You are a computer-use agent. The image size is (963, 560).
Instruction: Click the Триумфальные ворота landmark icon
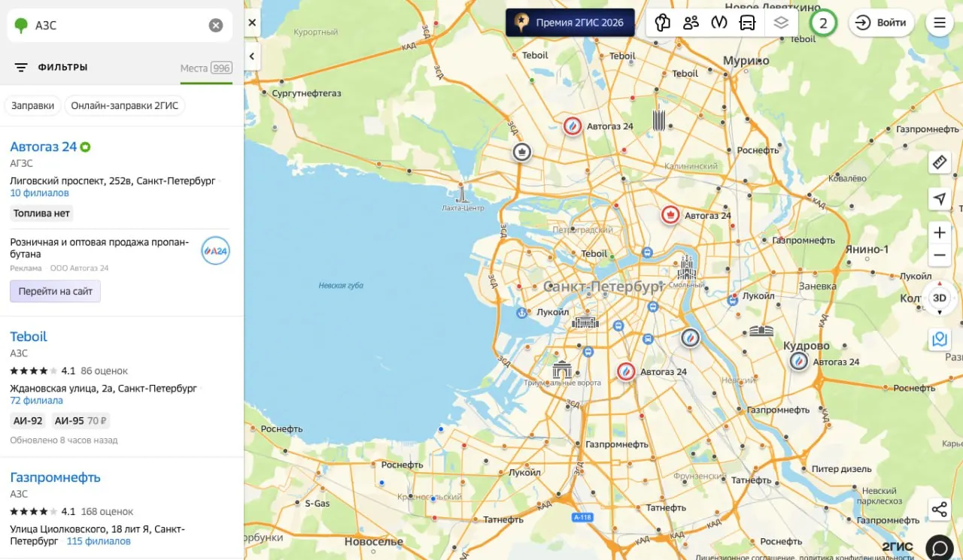[562, 370]
